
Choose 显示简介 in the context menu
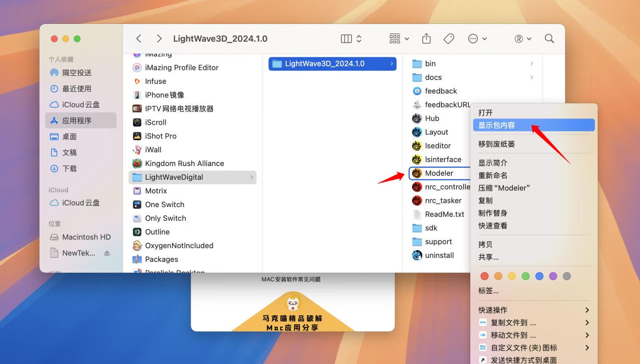[534, 163]
